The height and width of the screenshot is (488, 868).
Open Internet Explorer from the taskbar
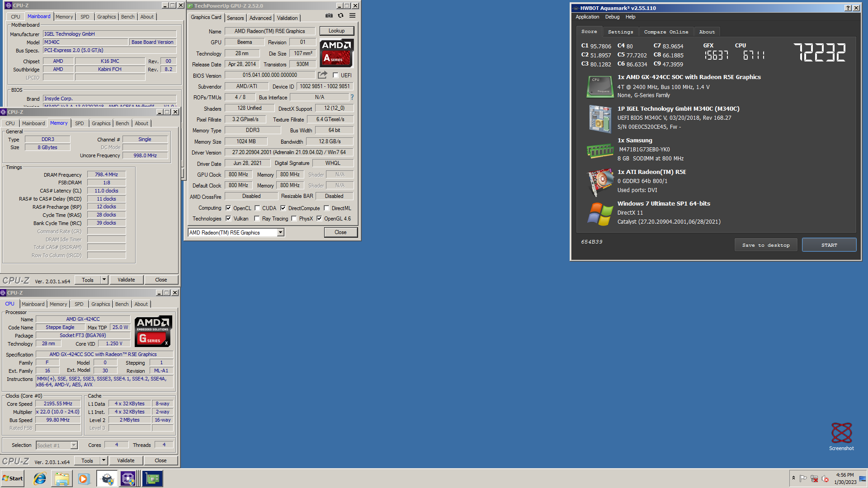tap(40, 479)
